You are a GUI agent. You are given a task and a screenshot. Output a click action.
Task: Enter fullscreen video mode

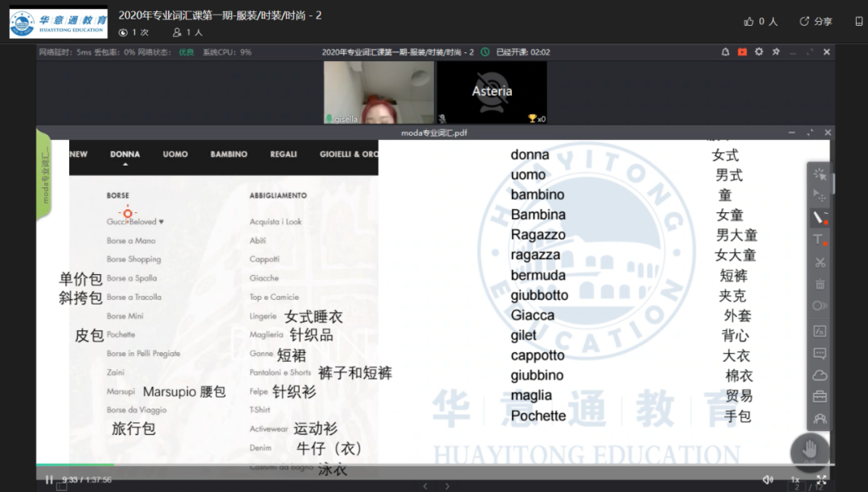click(821, 480)
